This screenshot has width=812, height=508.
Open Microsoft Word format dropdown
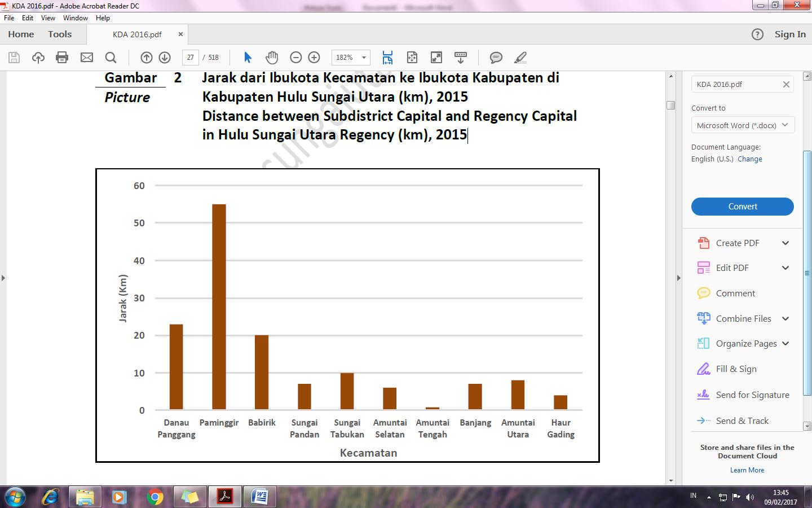click(743, 125)
